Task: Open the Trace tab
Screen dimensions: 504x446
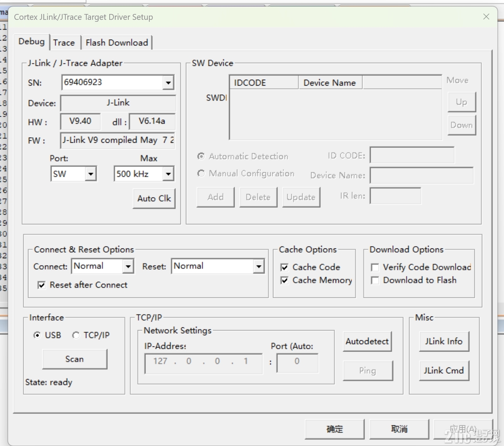Action: tap(64, 43)
